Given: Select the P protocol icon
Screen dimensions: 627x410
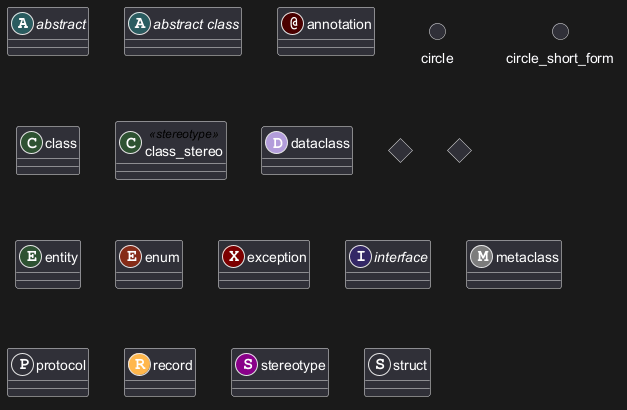Looking at the screenshot, I should [x=23, y=365].
